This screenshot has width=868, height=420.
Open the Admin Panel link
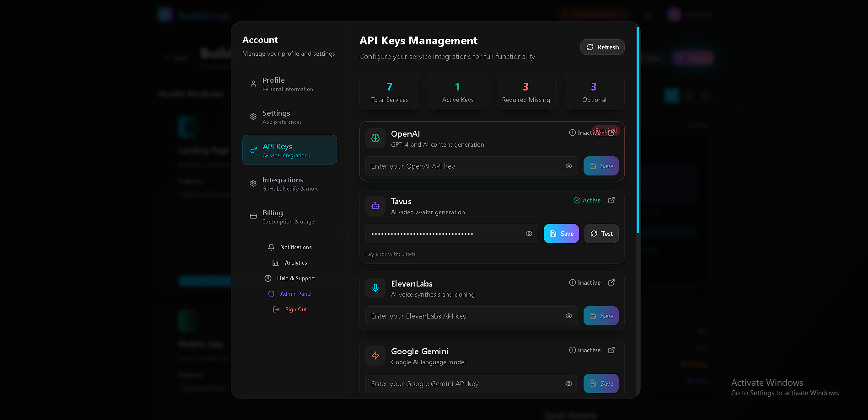[x=289, y=294]
